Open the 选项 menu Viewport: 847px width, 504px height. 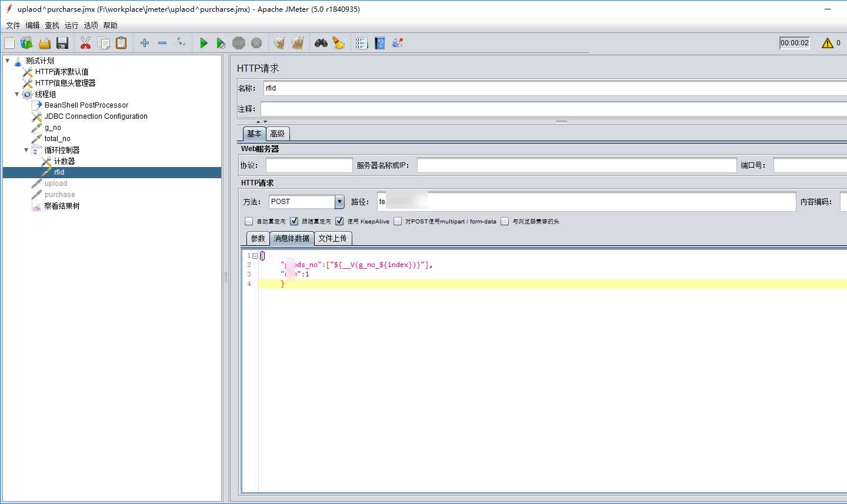[x=91, y=25]
